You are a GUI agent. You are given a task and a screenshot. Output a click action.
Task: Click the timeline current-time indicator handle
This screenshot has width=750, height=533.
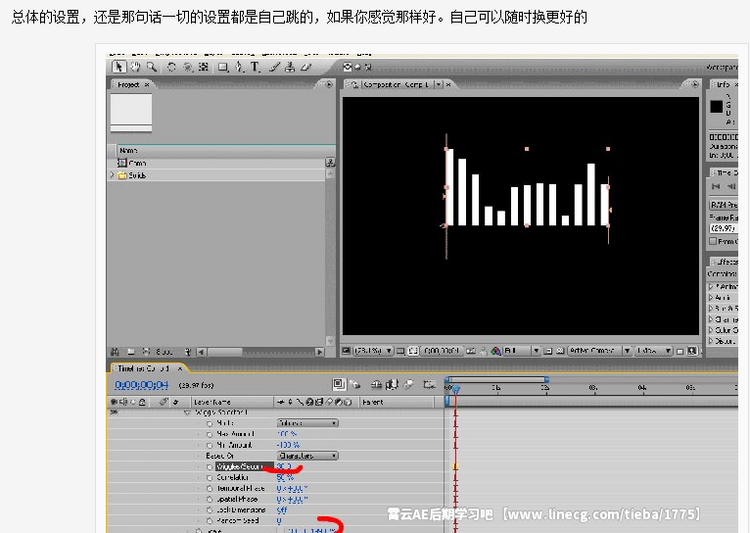click(x=456, y=389)
